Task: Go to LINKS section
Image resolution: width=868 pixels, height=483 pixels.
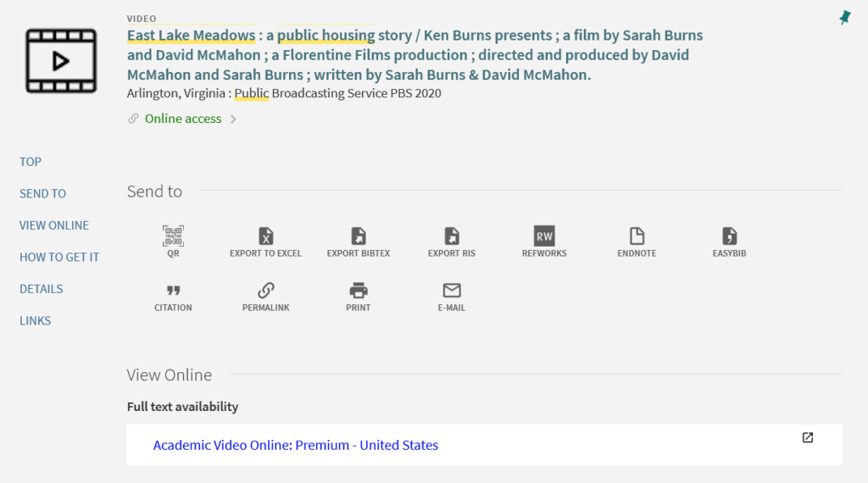Action: pos(35,321)
